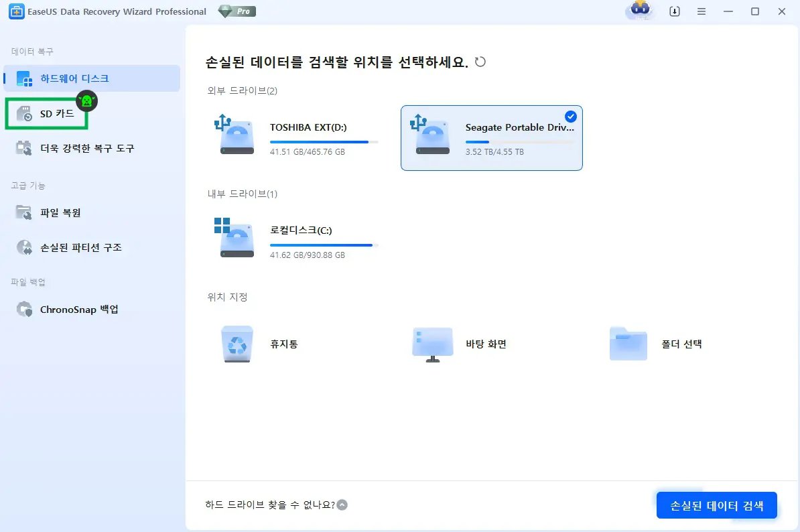Viewport: 800px width, 532px height.
Task: Open the hamburger menu in title bar
Action: pyautogui.click(x=702, y=11)
